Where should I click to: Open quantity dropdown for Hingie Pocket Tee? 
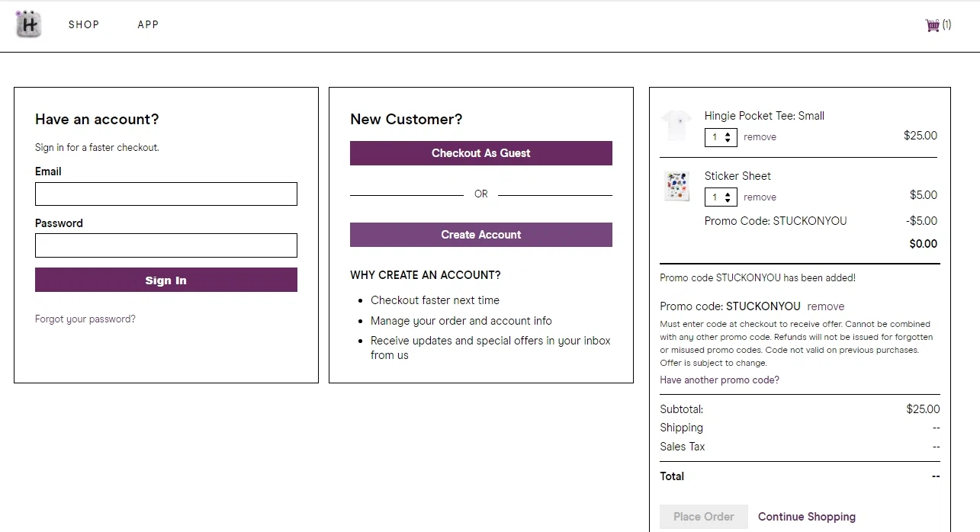(721, 137)
